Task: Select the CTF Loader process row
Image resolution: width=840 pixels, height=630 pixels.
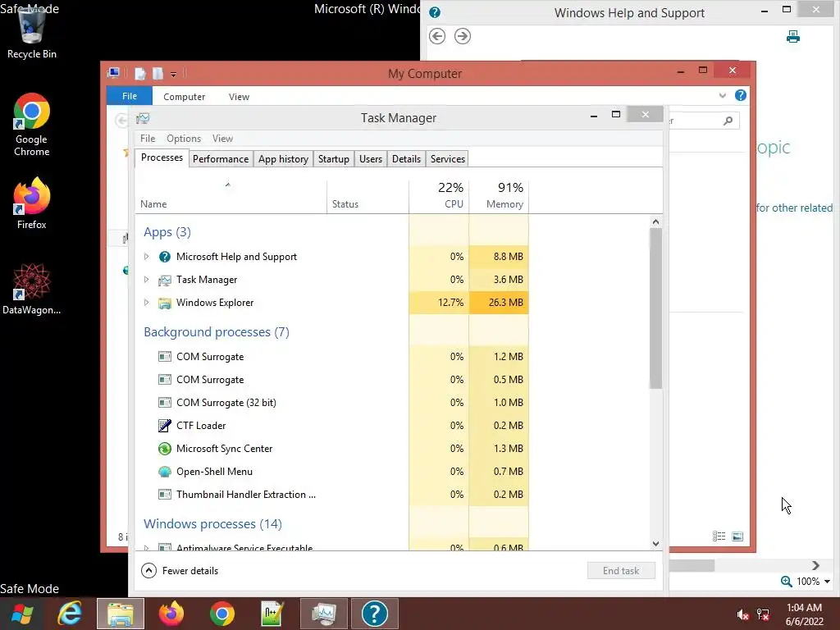Action: 332,426
